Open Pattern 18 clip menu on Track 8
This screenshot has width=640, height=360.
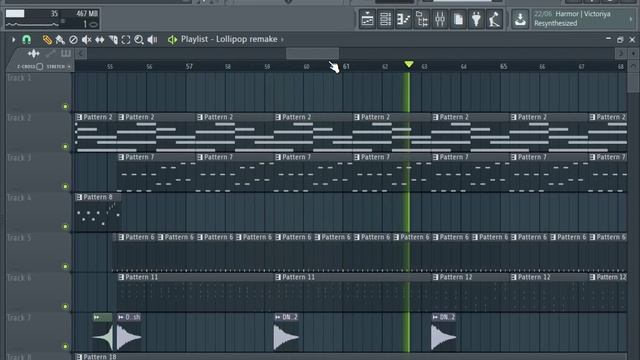[79, 357]
